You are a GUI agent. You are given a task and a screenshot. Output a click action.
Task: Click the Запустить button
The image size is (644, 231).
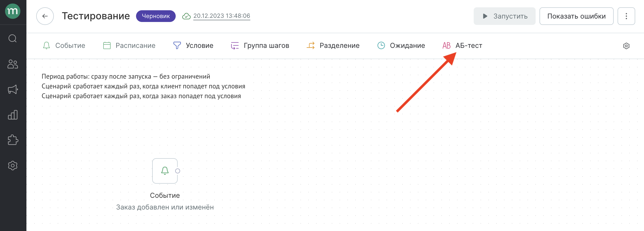(505, 16)
